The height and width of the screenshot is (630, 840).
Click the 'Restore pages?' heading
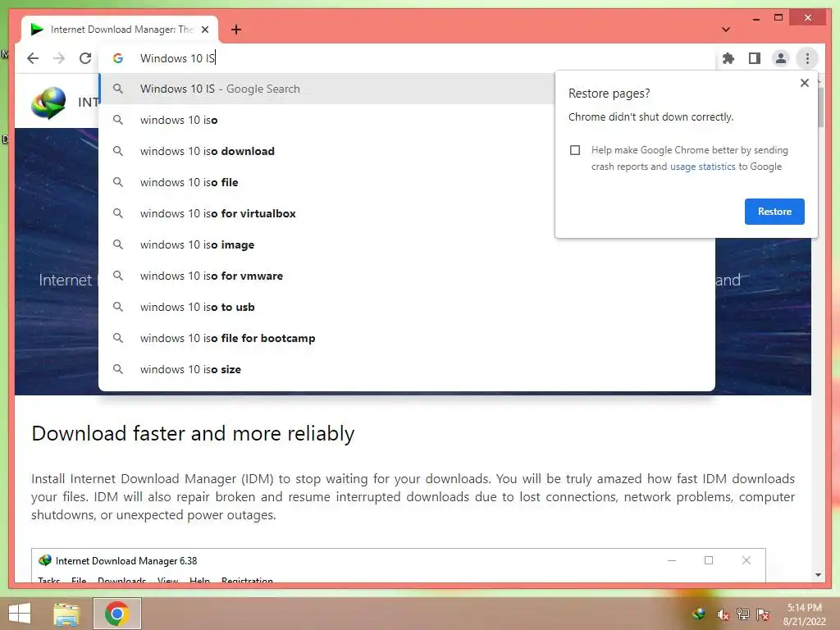609,94
